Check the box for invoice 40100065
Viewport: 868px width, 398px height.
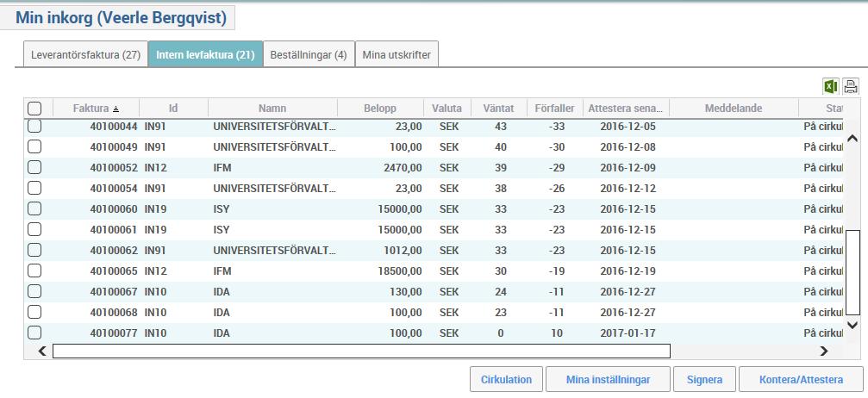[x=34, y=271]
